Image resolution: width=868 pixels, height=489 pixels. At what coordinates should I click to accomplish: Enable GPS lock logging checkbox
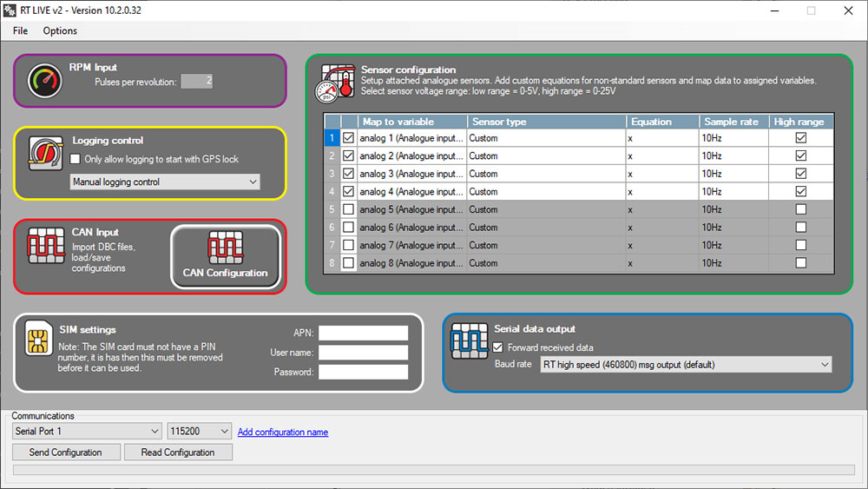76,159
